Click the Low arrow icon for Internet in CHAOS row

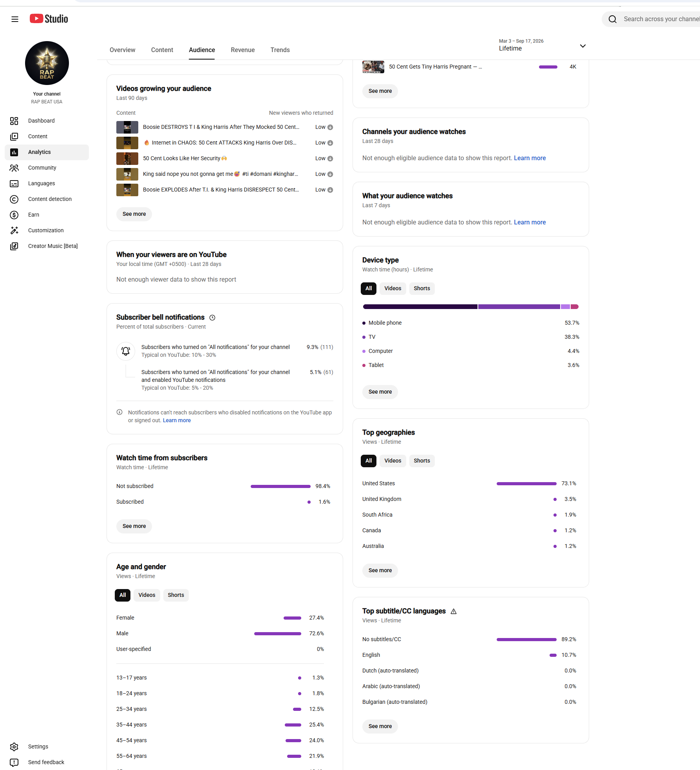click(330, 143)
